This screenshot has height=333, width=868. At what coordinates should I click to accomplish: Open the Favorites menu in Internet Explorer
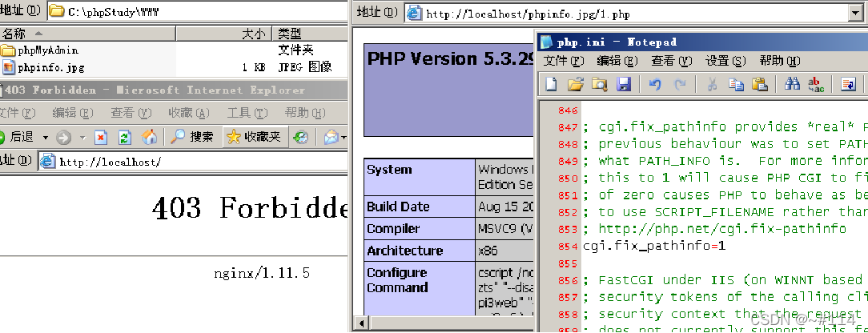(x=189, y=114)
